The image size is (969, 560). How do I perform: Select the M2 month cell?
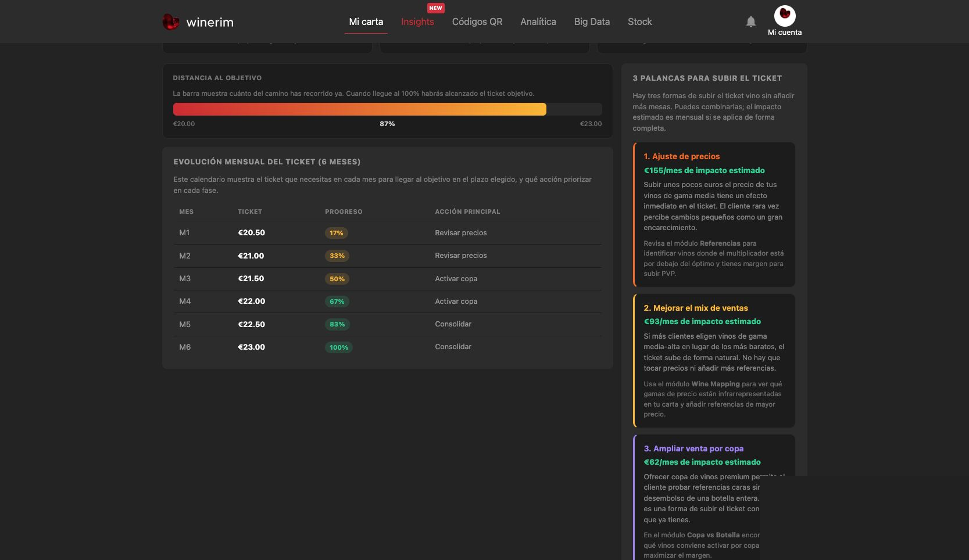pyautogui.click(x=185, y=256)
